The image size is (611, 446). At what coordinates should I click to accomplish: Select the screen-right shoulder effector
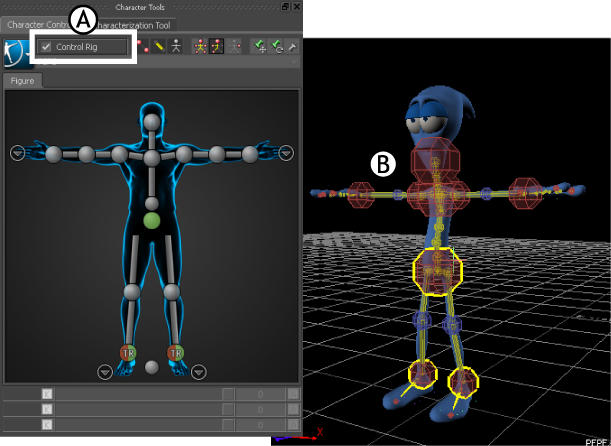pyautogui.click(x=184, y=155)
